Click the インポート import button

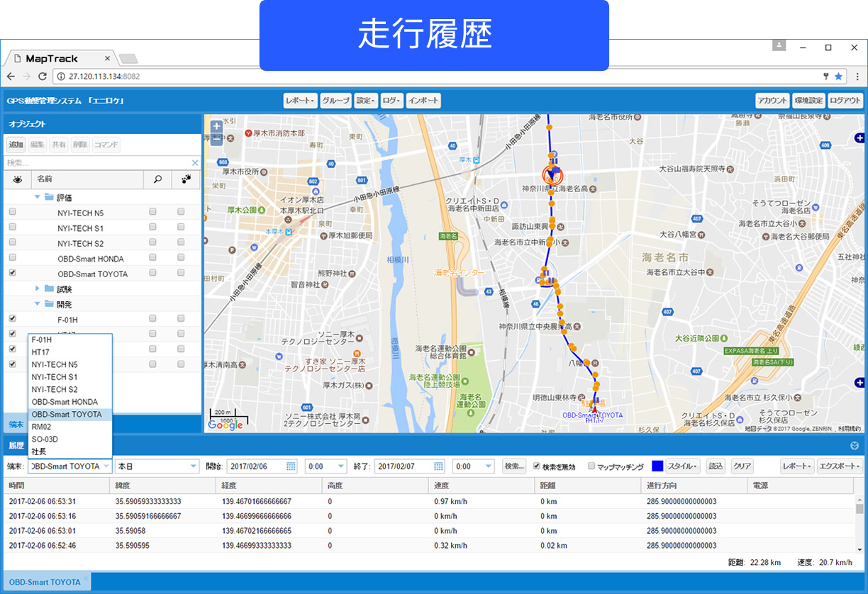coord(424,101)
